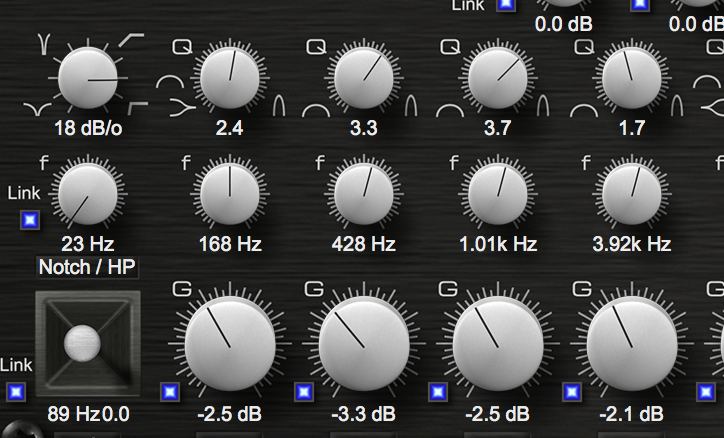724x438 pixels.
Task: Click the Notch / HP mode button
Action: pyautogui.click(x=87, y=267)
